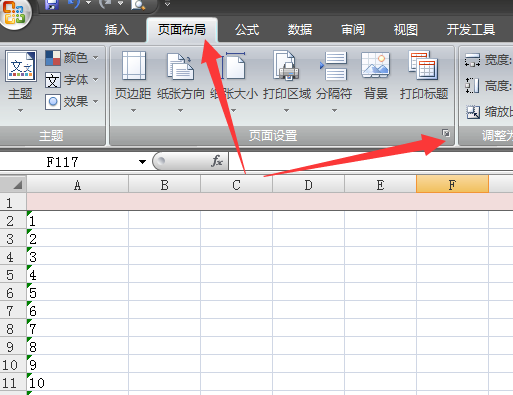Click the Print Titles (打印标题) icon
Image resolution: width=513 pixels, height=395 pixels.
423,66
